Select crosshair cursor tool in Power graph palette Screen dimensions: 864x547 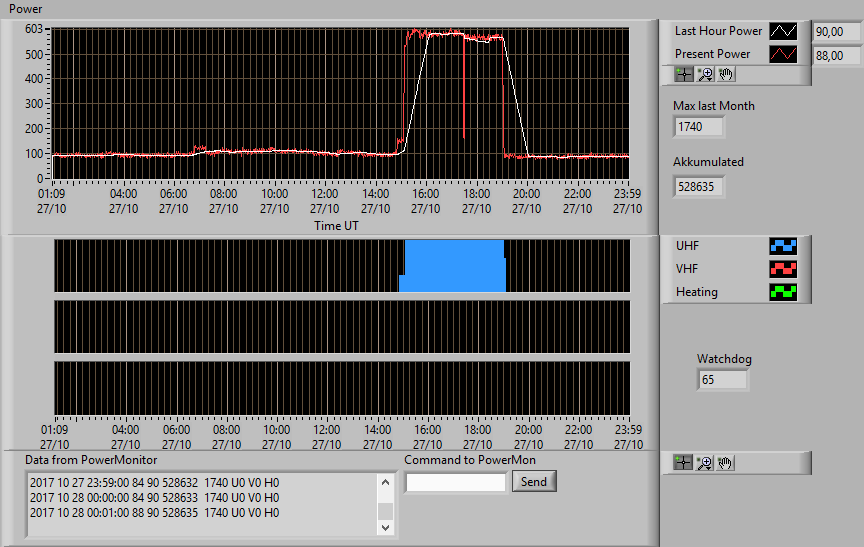coord(684,74)
